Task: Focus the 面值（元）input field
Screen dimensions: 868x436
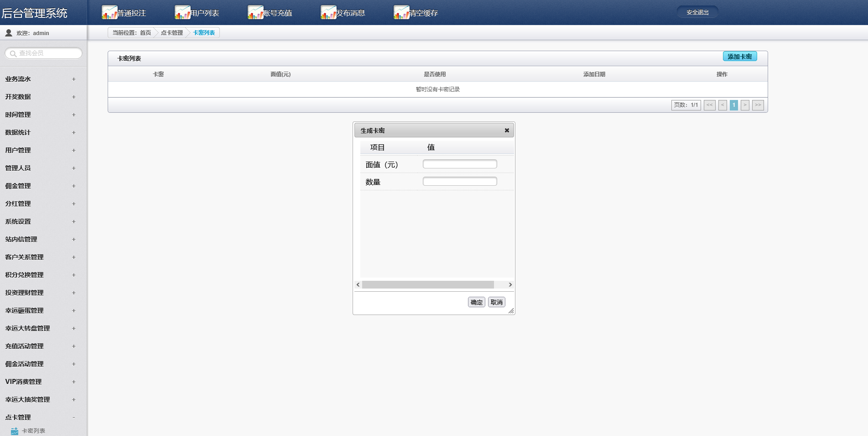Action: (460, 164)
